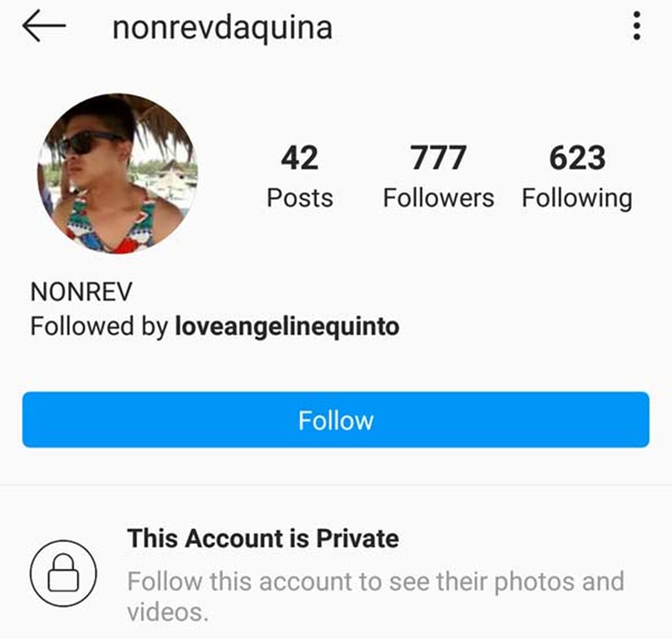The image size is (672, 639).
Task: Tap the padlock private account icon
Action: tap(64, 574)
